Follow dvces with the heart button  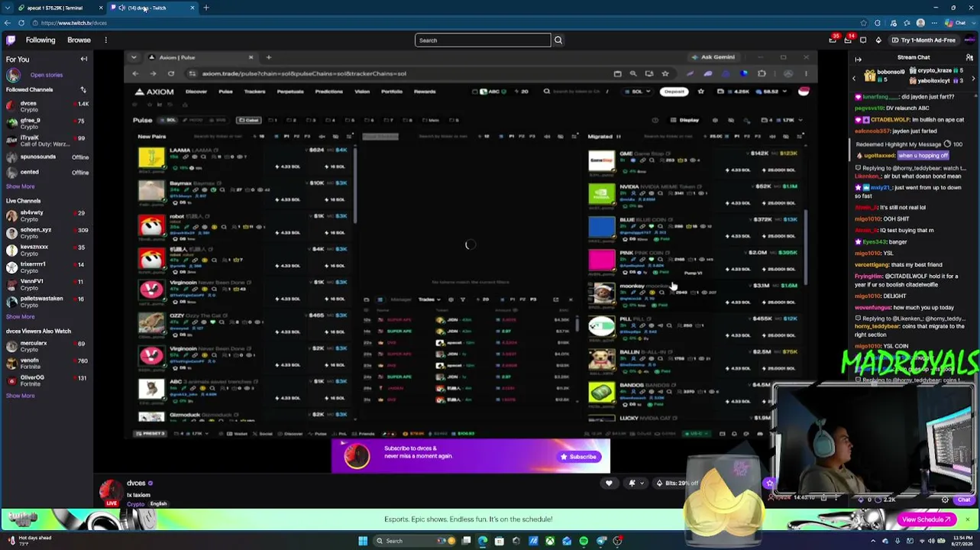click(x=609, y=483)
